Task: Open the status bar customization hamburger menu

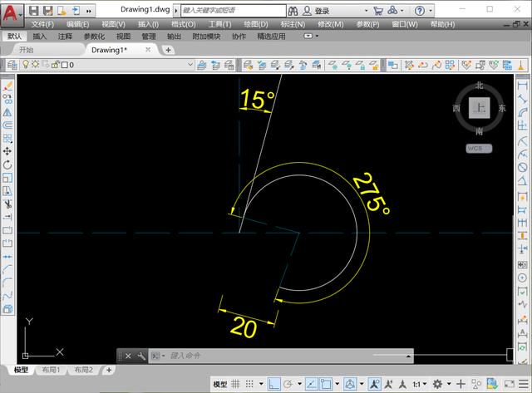Action: [x=524, y=384]
